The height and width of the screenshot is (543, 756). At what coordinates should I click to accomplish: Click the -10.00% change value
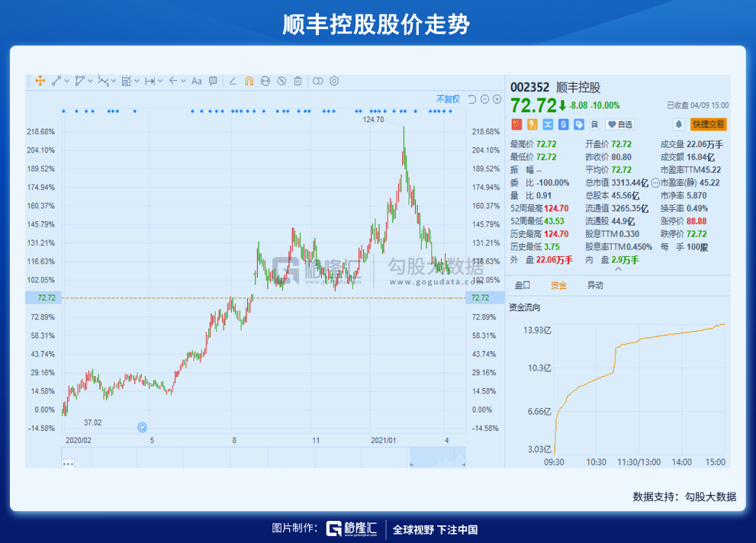[x=605, y=105]
